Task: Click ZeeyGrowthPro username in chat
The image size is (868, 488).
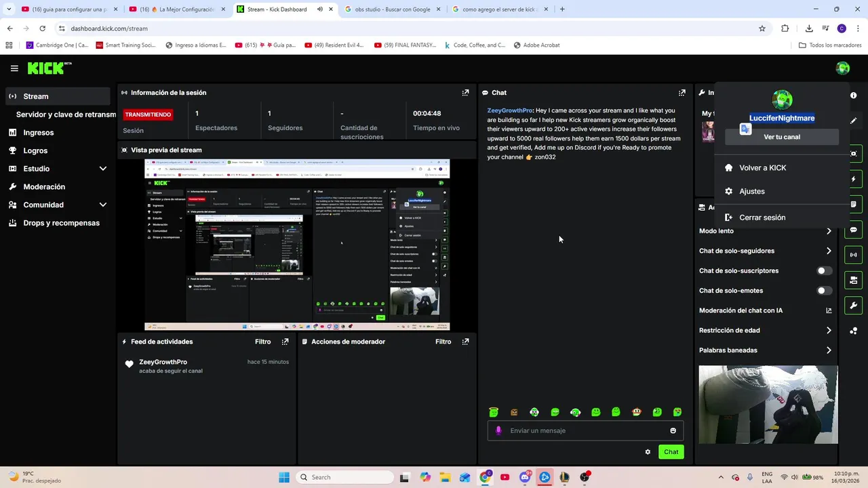Action: [509, 110]
